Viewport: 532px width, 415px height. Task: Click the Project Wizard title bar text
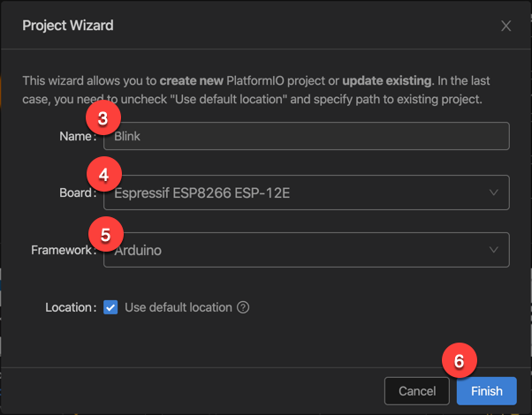click(x=67, y=26)
